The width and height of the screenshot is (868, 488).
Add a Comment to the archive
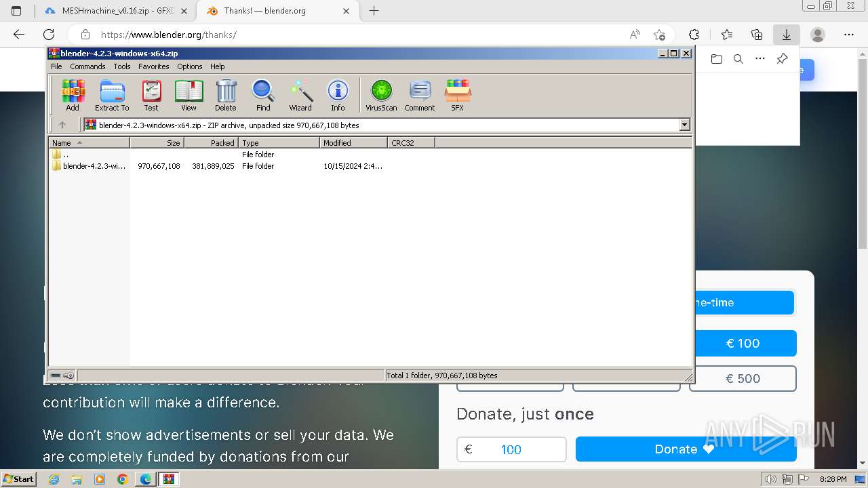click(x=420, y=95)
